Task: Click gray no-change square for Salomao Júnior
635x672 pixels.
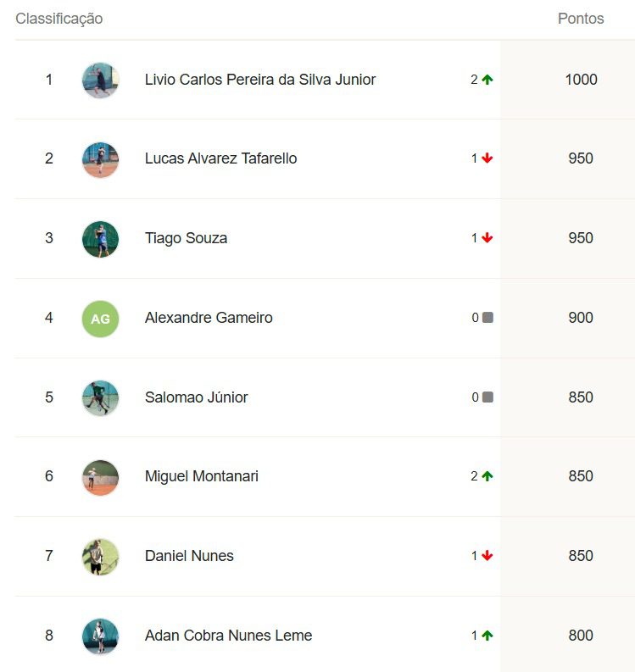Action: point(488,397)
